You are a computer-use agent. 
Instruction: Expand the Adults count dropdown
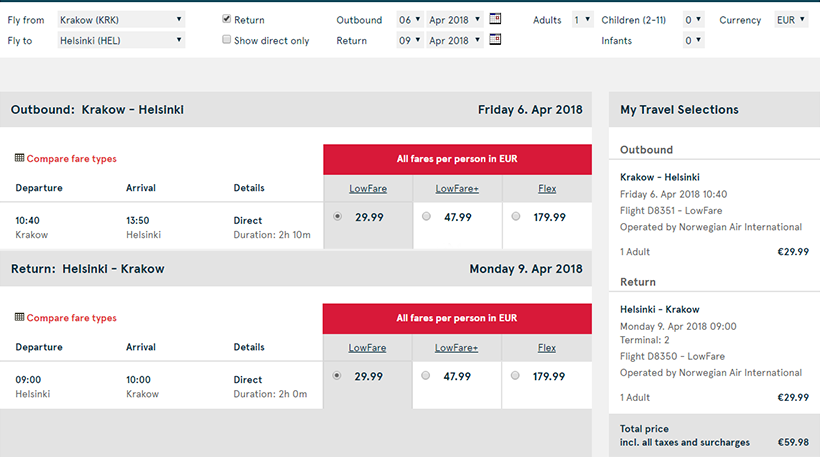581,19
